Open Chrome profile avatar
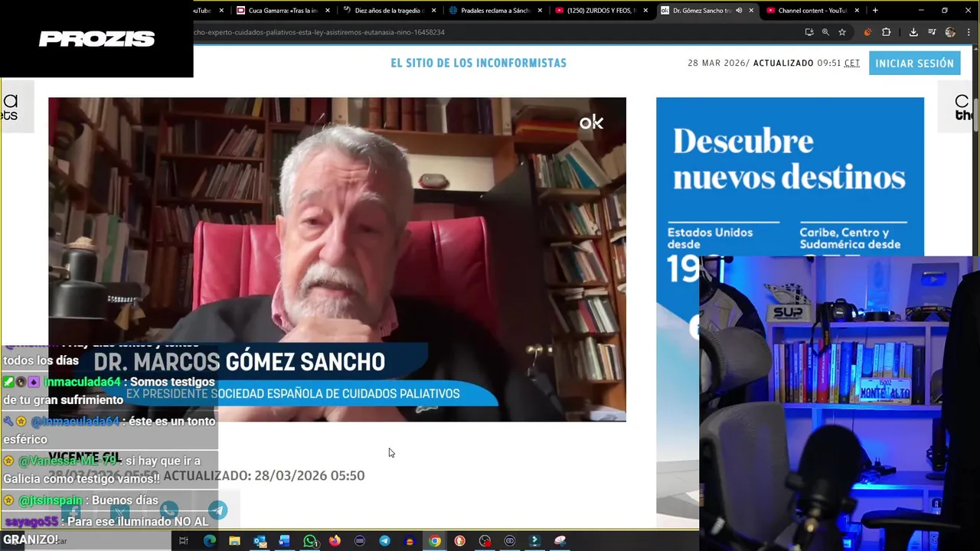The width and height of the screenshot is (980, 551). (x=950, y=32)
